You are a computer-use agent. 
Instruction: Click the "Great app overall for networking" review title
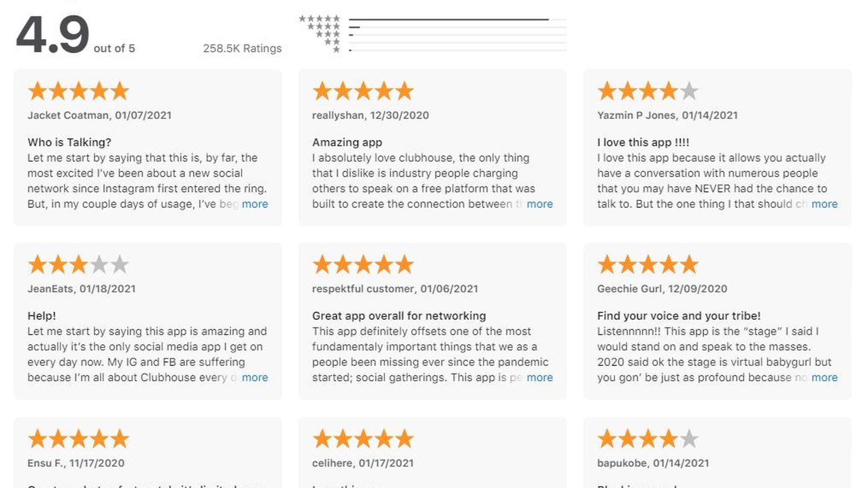399,316
